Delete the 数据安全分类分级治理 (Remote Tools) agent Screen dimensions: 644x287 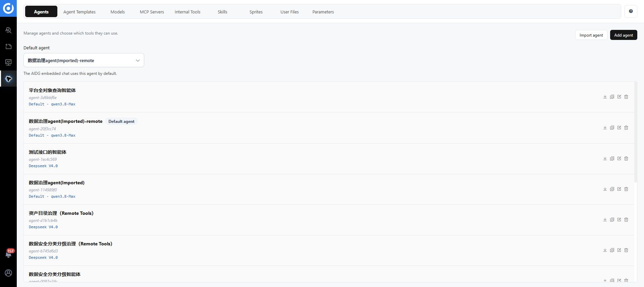[626, 250]
